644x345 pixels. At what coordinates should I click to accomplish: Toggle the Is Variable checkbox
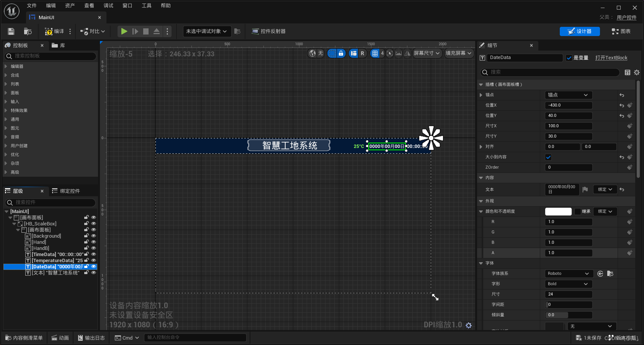coord(569,58)
